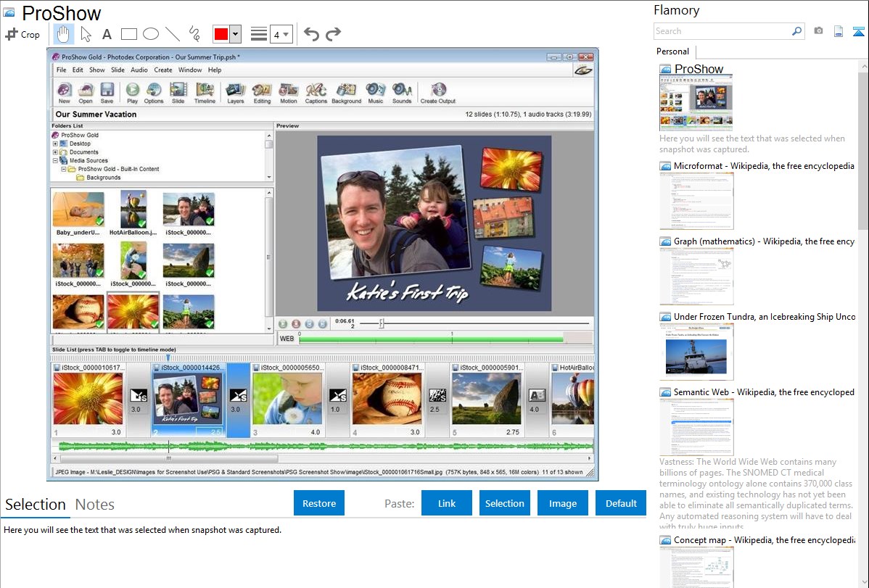Screen dimensions: 869x588
Task: Click the search magnifier icon
Action: click(x=797, y=31)
